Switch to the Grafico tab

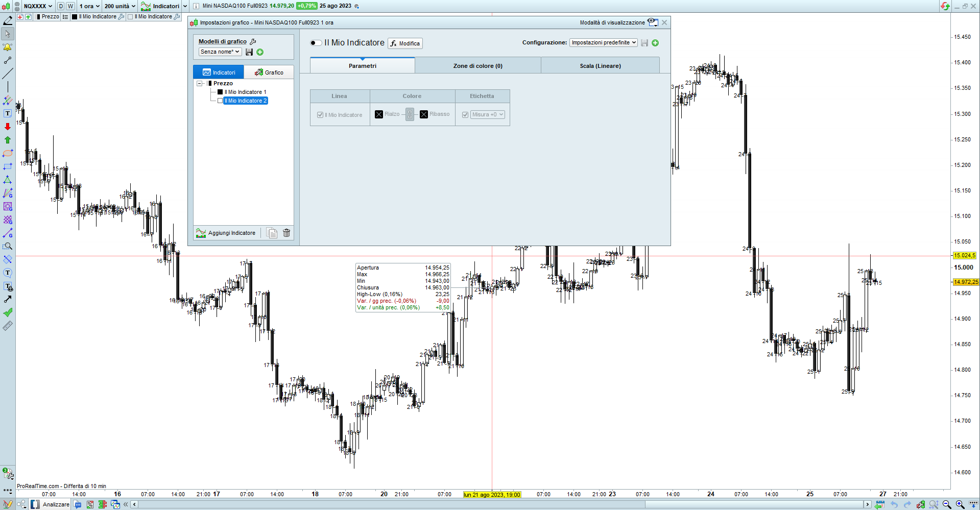point(269,72)
